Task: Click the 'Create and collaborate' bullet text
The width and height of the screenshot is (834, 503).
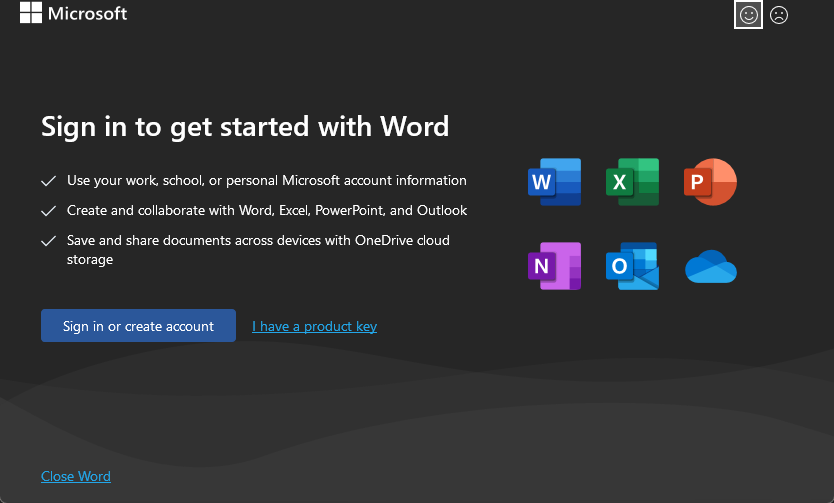Action: 267,211
